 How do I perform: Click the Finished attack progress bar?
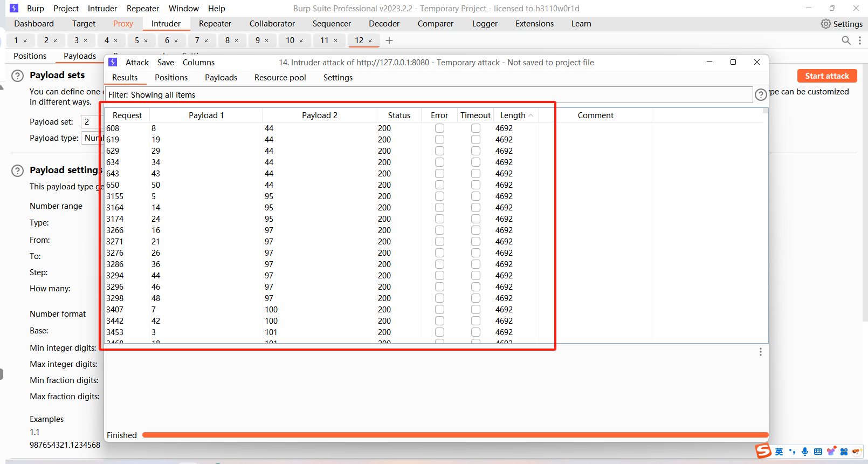tap(455, 435)
